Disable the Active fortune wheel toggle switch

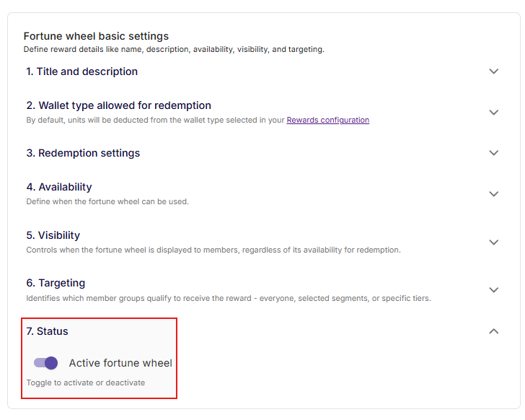[x=45, y=363]
